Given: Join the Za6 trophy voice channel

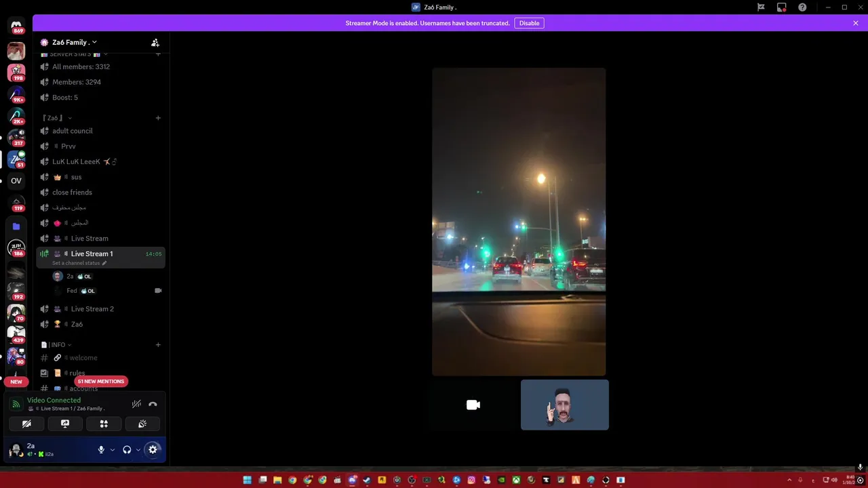Looking at the screenshot, I should click(100, 325).
